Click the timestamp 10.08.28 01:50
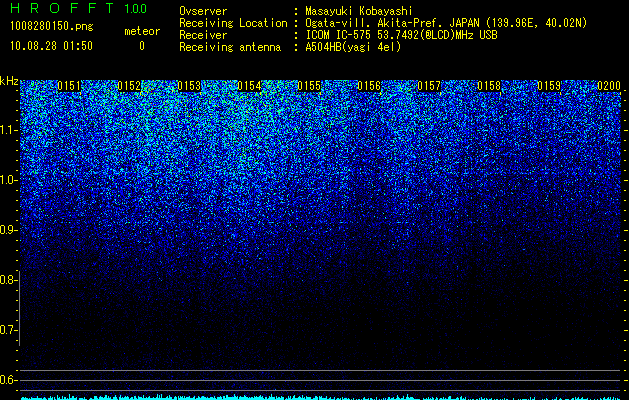The width and height of the screenshot is (629, 400). tap(51, 46)
